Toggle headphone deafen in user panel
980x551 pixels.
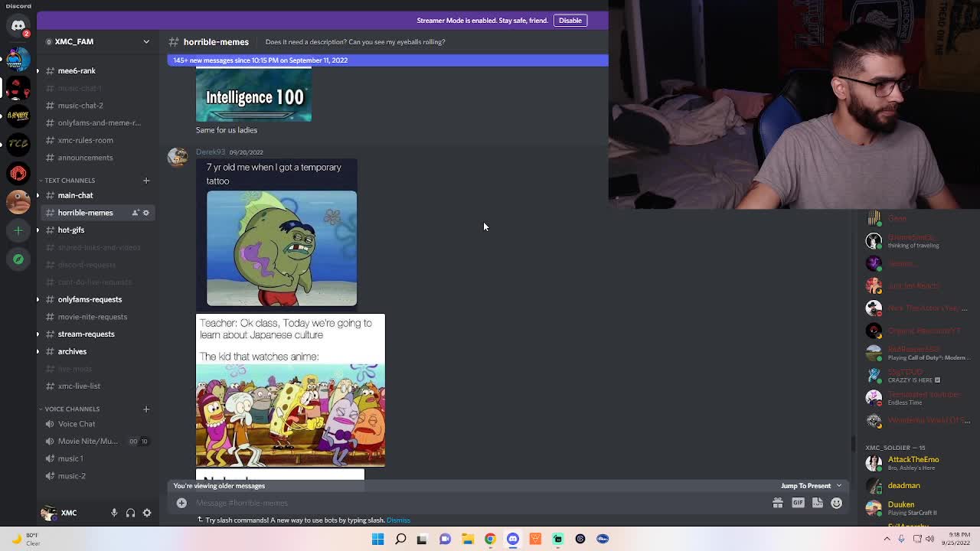(130, 513)
